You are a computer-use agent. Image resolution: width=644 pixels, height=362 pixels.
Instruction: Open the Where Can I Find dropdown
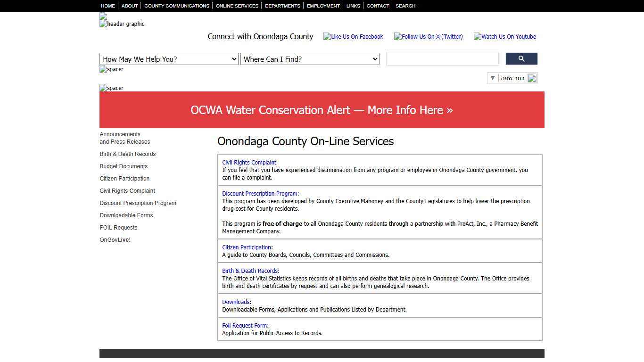click(x=310, y=59)
